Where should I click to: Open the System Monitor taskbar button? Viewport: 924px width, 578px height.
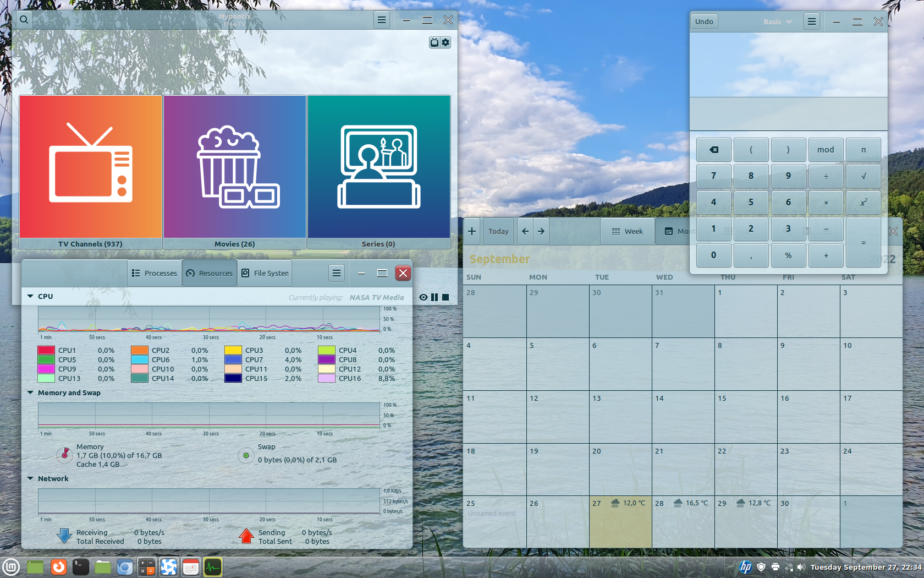213,567
